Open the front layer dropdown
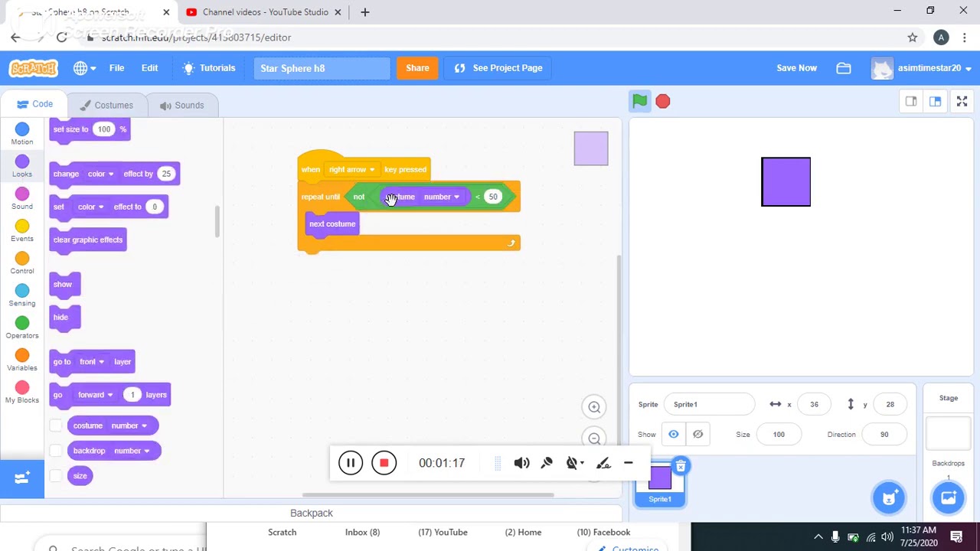This screenshot has width=980, height=551. tap(91, 362)
